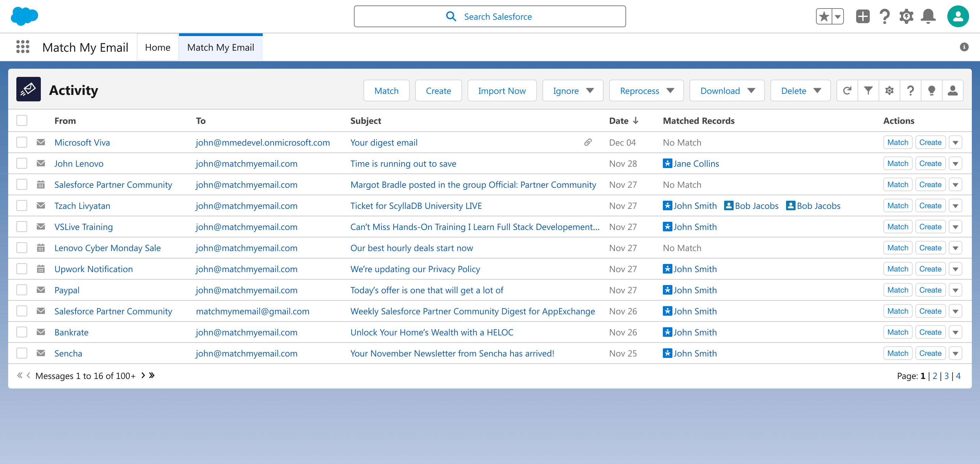Click the attachment paperclip on digest email

(588, 142)
